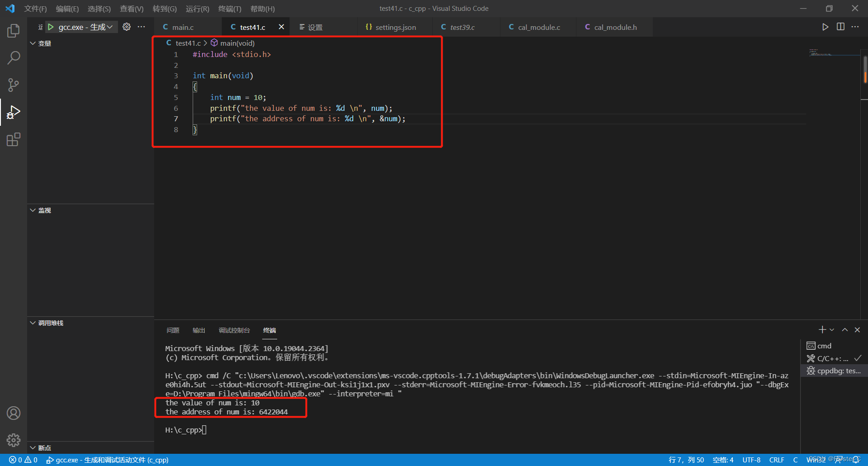
Task: Open the Explorer view in activity bar
Action: coord(14,31)
